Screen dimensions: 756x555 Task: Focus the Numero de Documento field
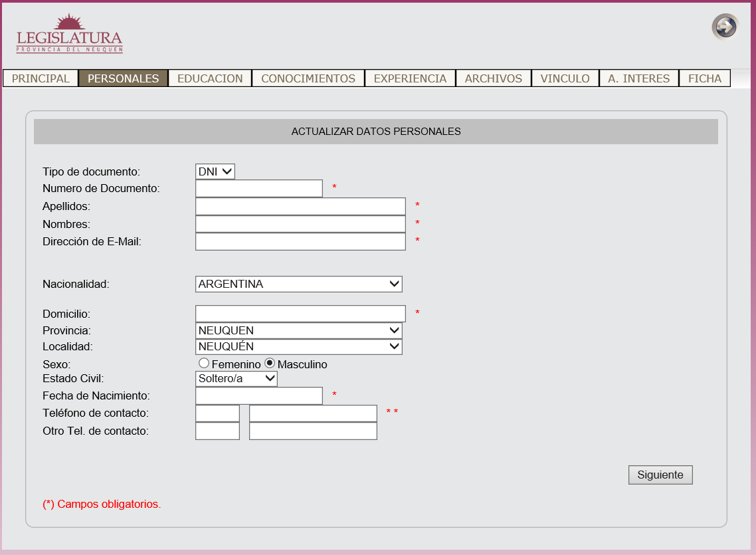[x=259, y=189]
